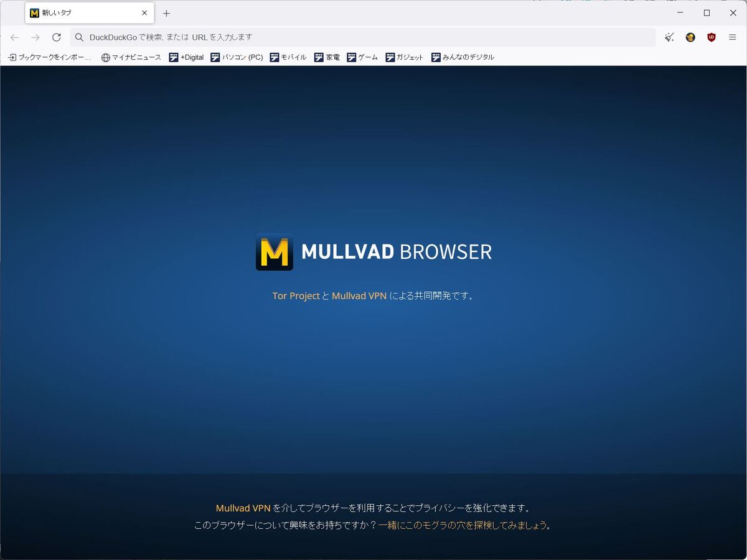Open the パソコン (PC) bookmark
Screen dimensions: 747x560
[x=237, y=57]
